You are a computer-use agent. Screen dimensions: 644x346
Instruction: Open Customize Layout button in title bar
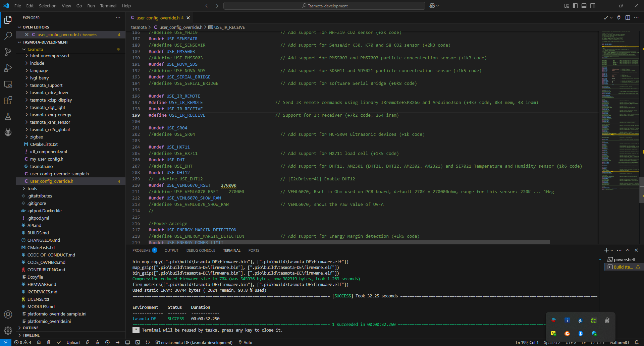click(x=567, y=6)
